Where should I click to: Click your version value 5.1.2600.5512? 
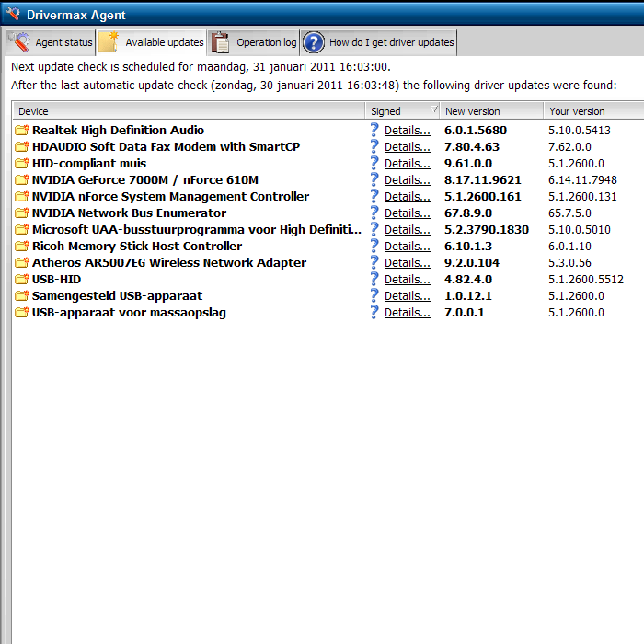tap(586, 280)
